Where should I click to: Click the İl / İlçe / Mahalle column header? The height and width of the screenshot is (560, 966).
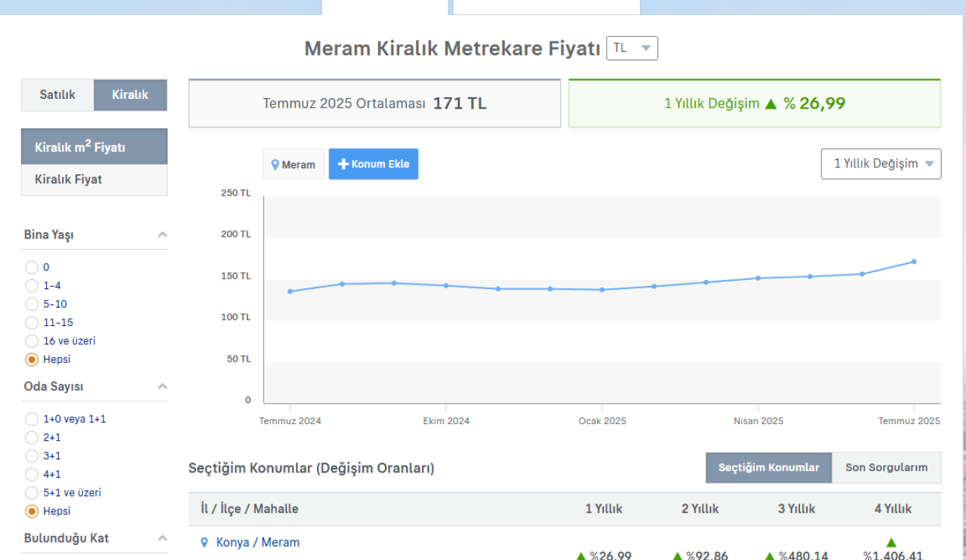(249, 509)
